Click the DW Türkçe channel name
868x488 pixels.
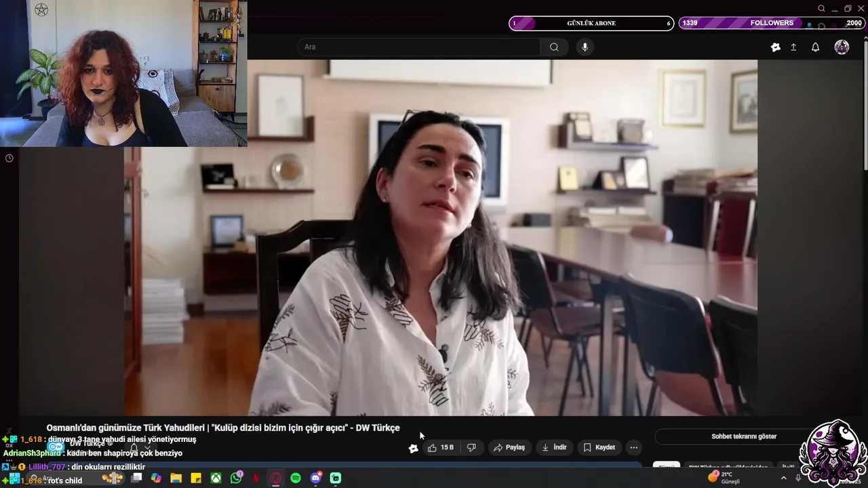pos(87,443)
